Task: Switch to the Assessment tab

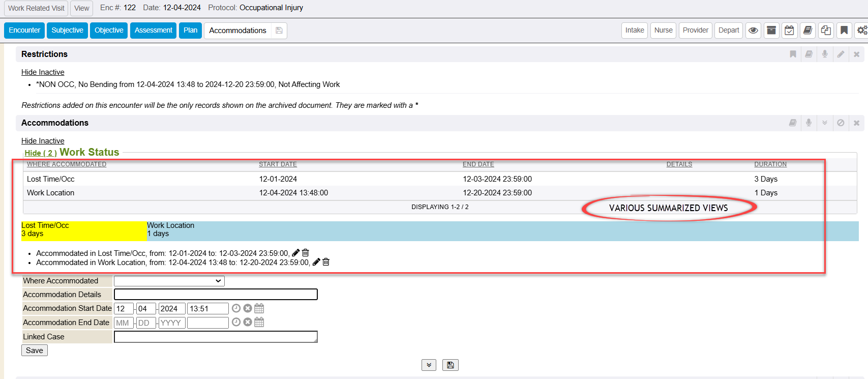Action: (x=153, y=31)
